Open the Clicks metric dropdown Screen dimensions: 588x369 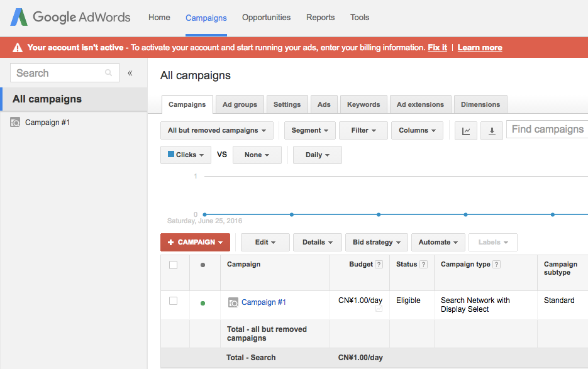tap(186, 155)
